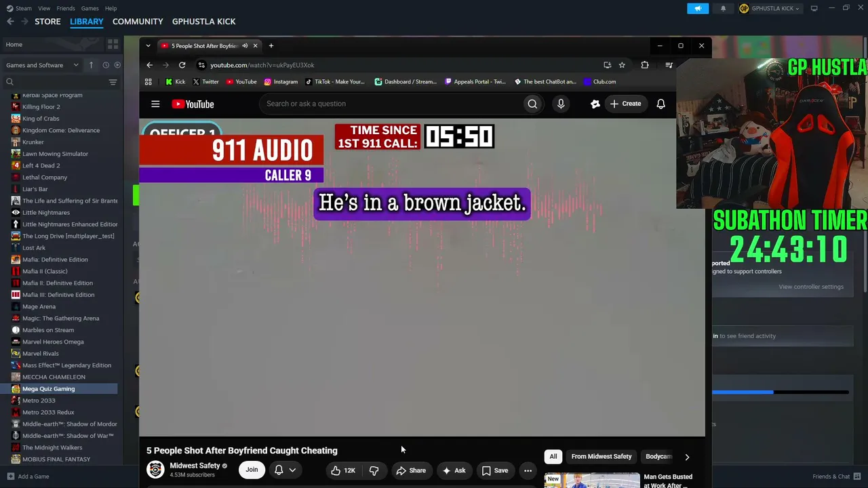Switch to the Steam COMMUNITY tab
The width and height of the screenshot is (868, 488).
(138, 22)
